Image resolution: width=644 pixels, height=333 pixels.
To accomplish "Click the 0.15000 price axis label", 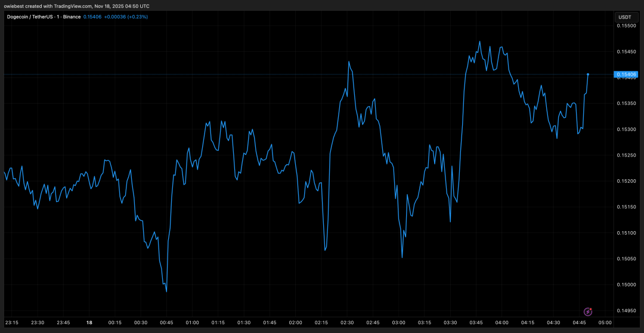I will tap(626, 285).
